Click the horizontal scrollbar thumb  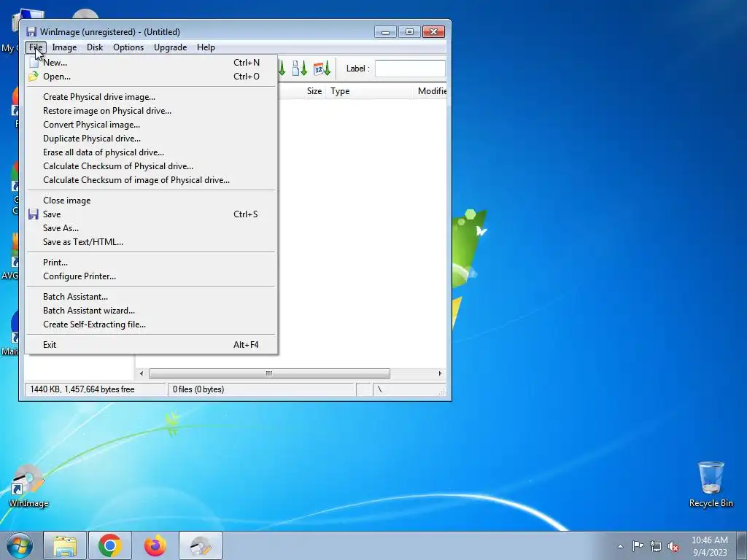click(269, 373)
